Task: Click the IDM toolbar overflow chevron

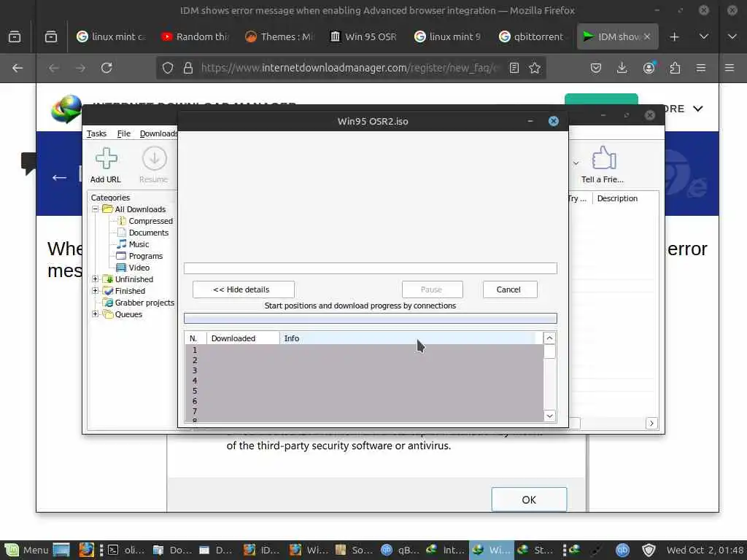Action: tap(576, 163)
